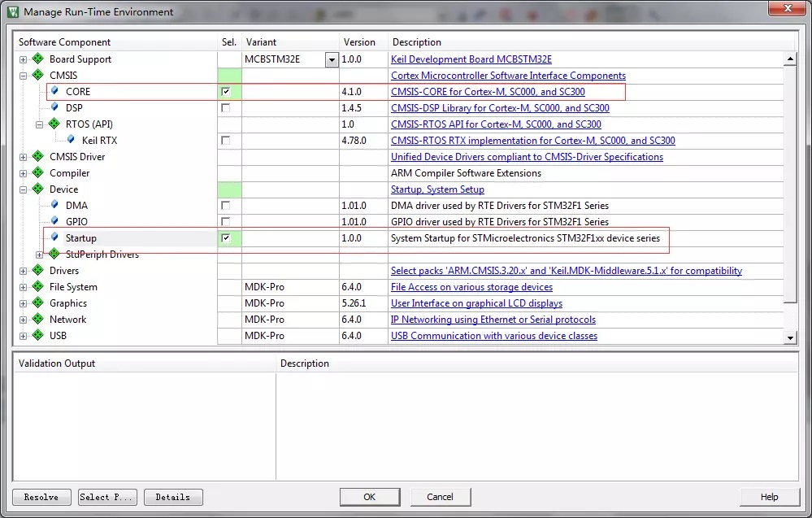Click the Resolve button

(41, 497)
